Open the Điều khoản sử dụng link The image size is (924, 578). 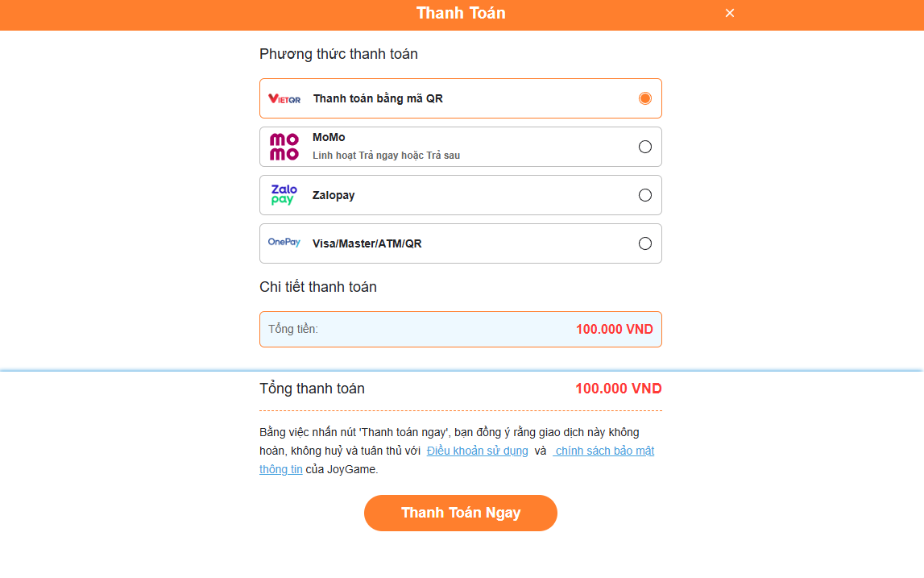tap(478, 451)
